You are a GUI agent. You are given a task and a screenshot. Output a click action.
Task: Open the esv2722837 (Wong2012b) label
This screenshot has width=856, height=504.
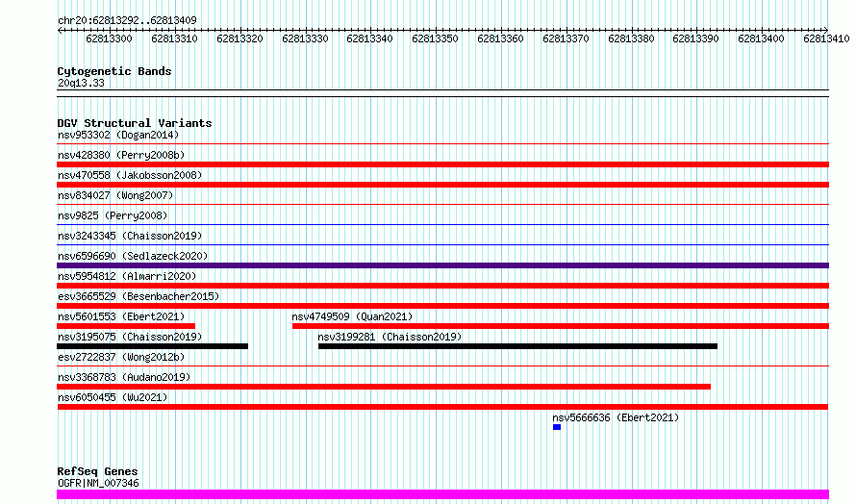coord(121,357)
